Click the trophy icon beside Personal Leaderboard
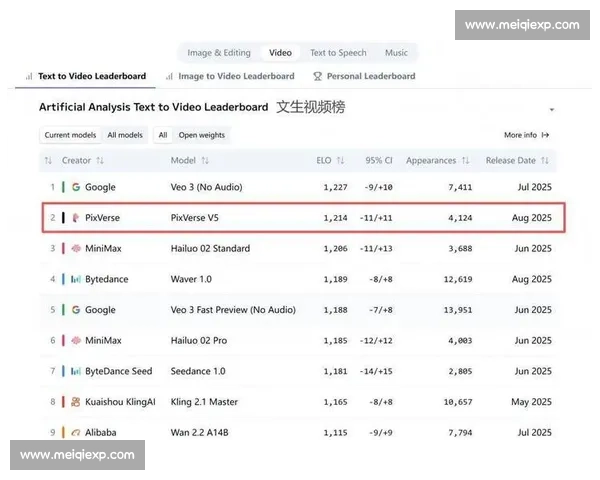 (x=317, y=76)
